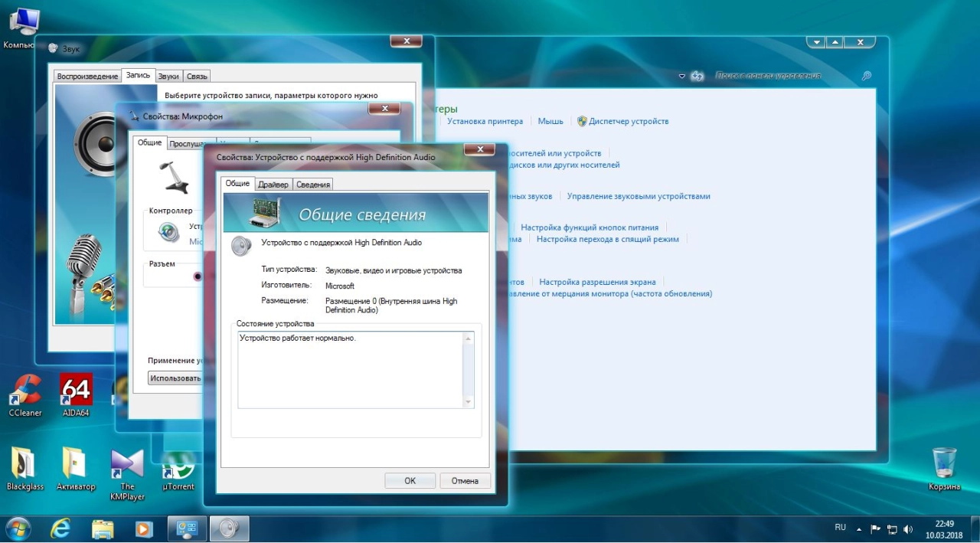Click the Control Panel search field
Screen dimensions: 980x543
pos(785,76)
